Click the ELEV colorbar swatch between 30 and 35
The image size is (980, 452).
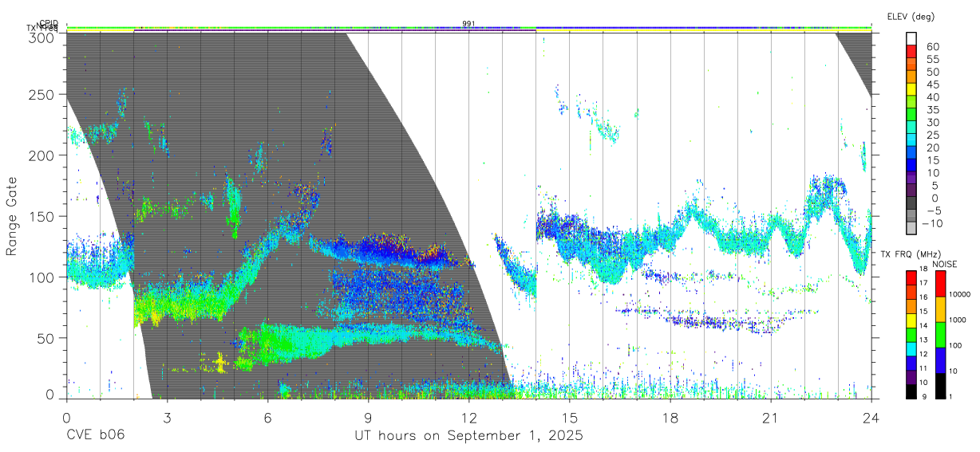tap(912, 116)
